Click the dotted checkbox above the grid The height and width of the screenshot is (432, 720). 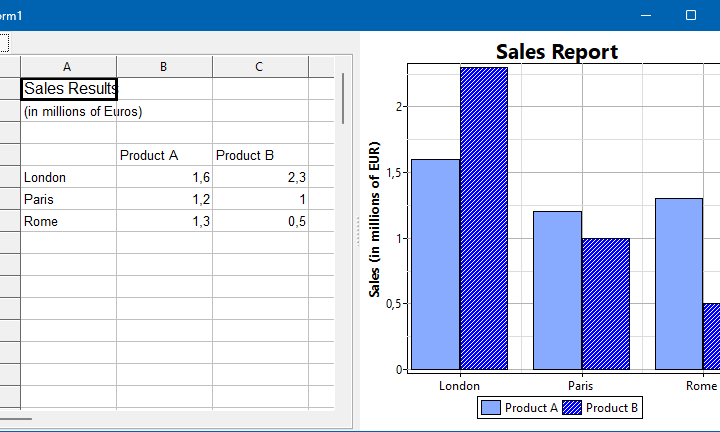(4, 43)
